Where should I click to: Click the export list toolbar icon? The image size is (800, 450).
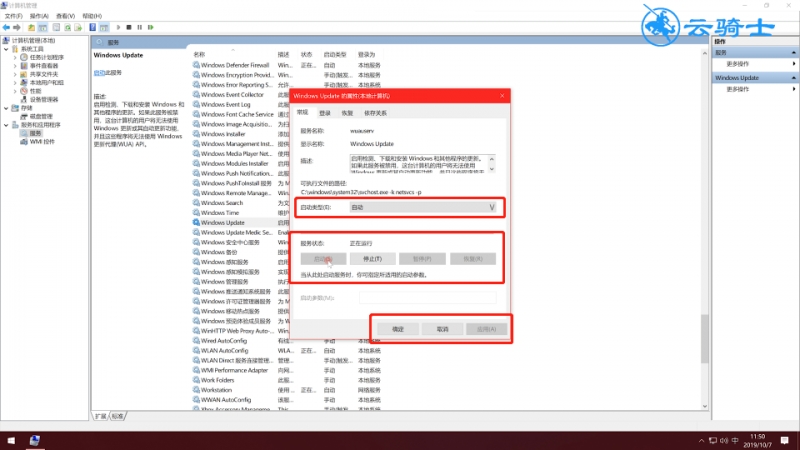tap(78, 28)
